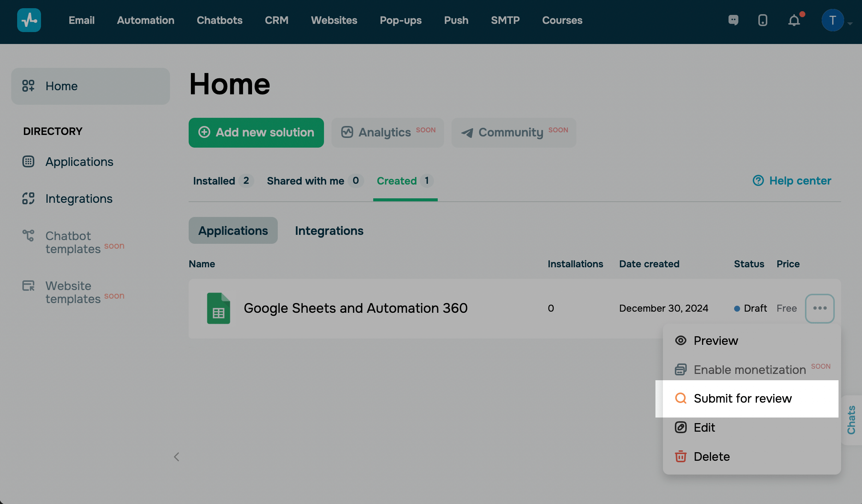Open the mobile device icon in header
The image size is (862, 504).
coord(763,20)
